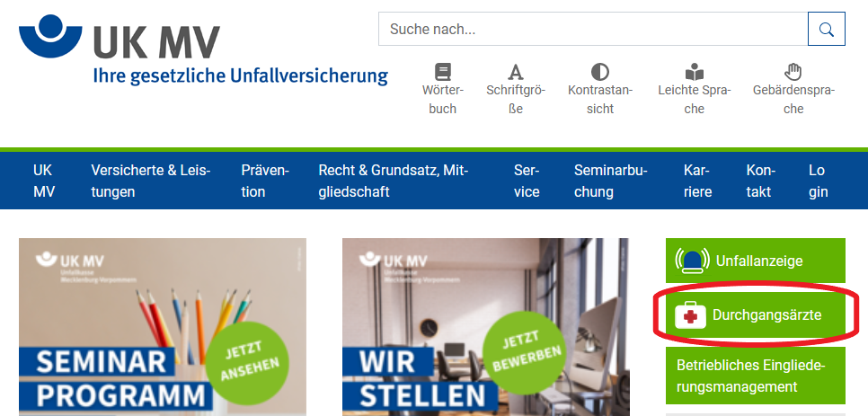Change font size via Schriftgröße icon

point(516,72)
